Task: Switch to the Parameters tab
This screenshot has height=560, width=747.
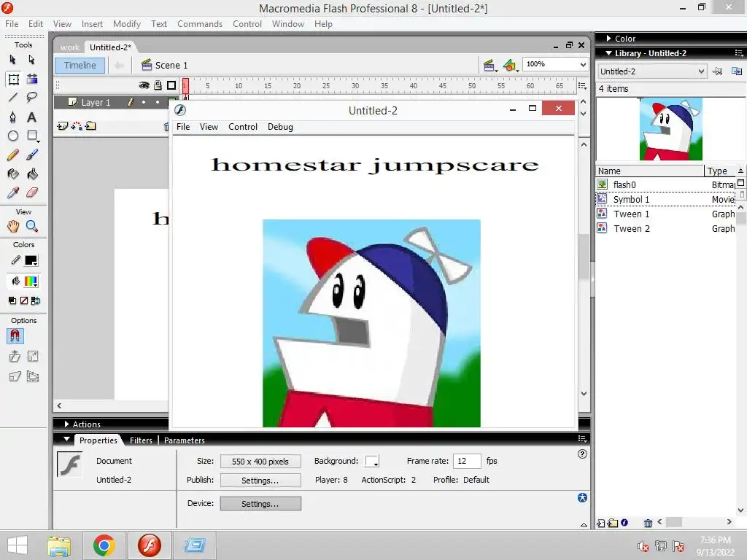Action: (185, 440)
